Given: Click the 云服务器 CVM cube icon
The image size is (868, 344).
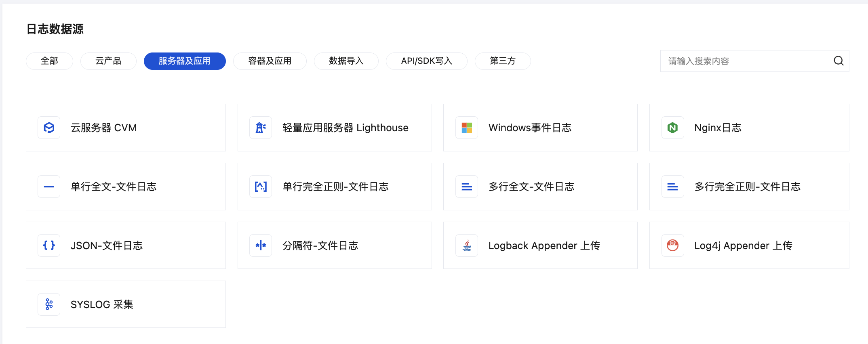Looking at the screenshot, I should click(x=49, y=128).
